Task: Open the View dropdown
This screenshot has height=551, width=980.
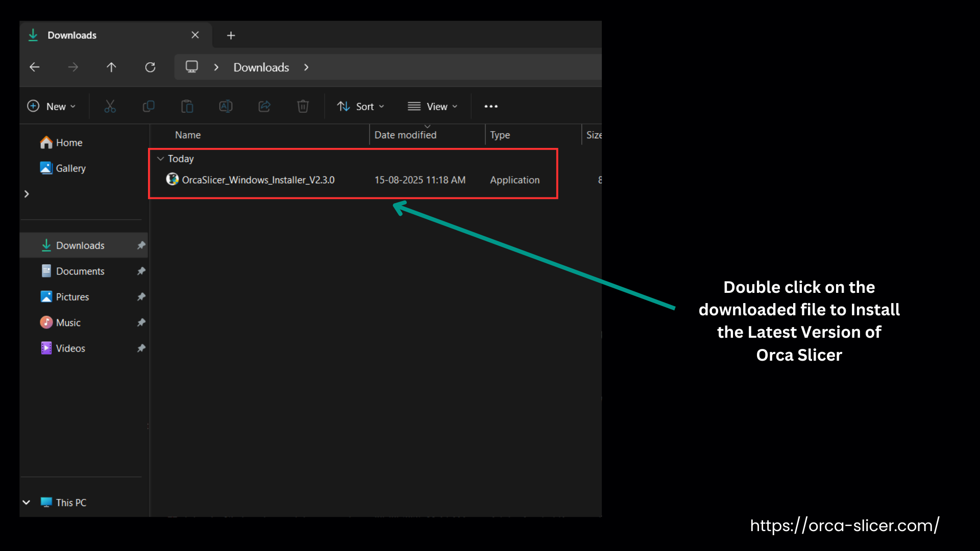Action: click(432, 106)
